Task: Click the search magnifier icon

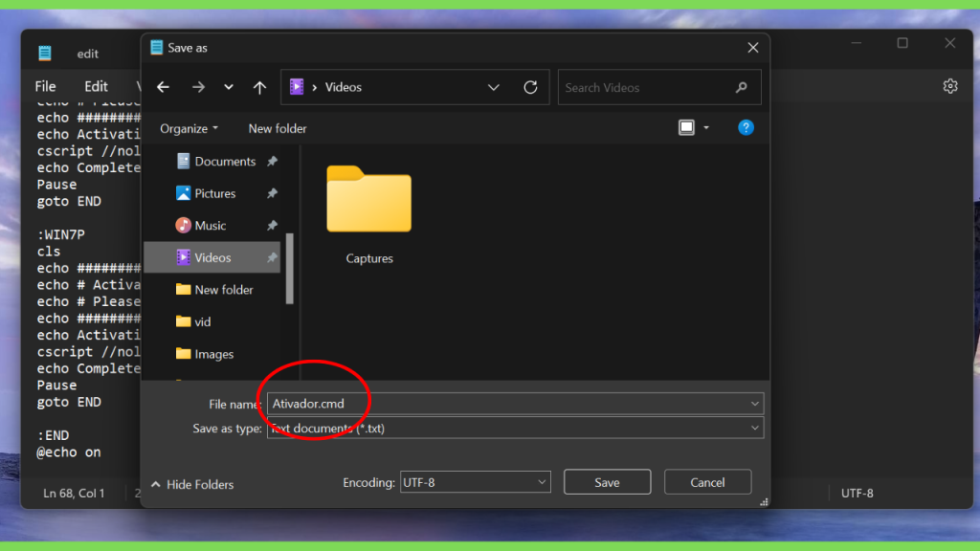Action: click(x=742, y=87)
